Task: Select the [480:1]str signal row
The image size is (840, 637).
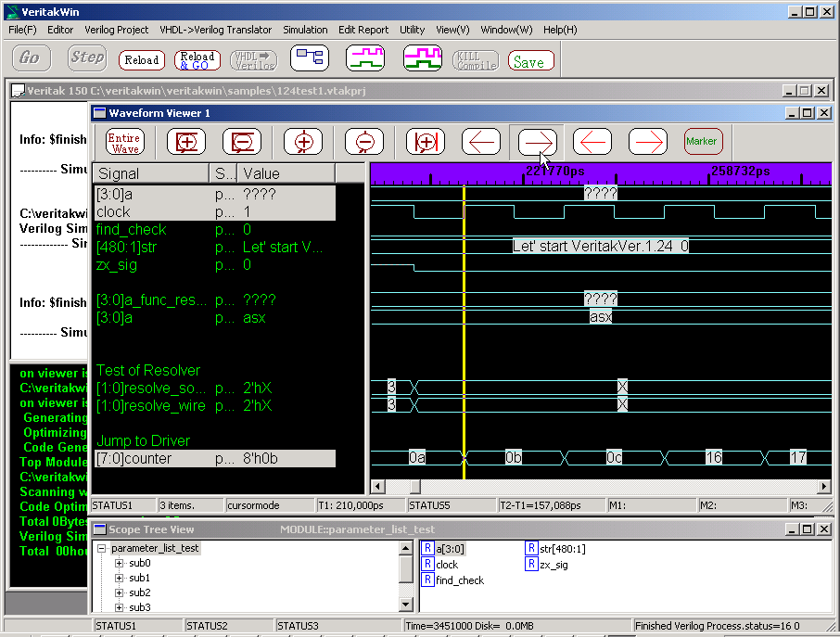Action: 215,248
